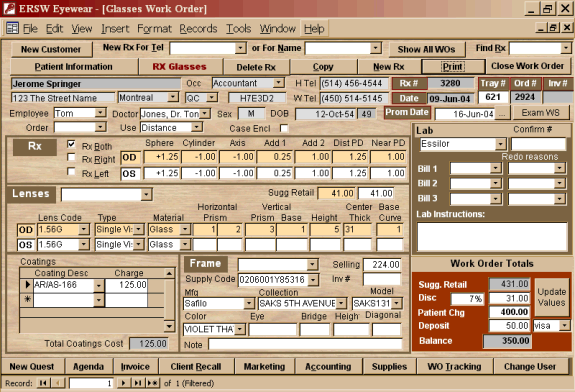Open the Exam WS button
This screenshot has height=392, width=575.
[541, 113]
